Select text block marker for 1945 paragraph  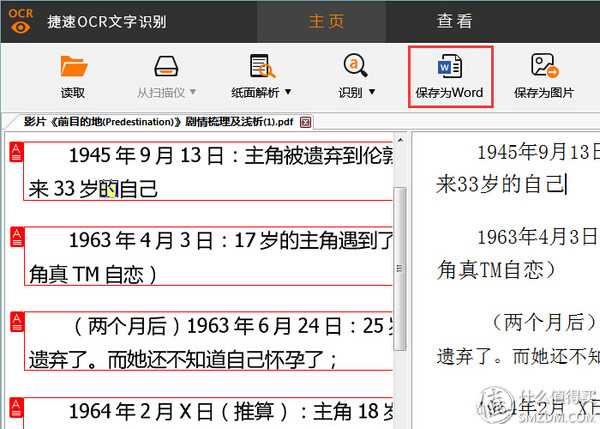point(16,152)
